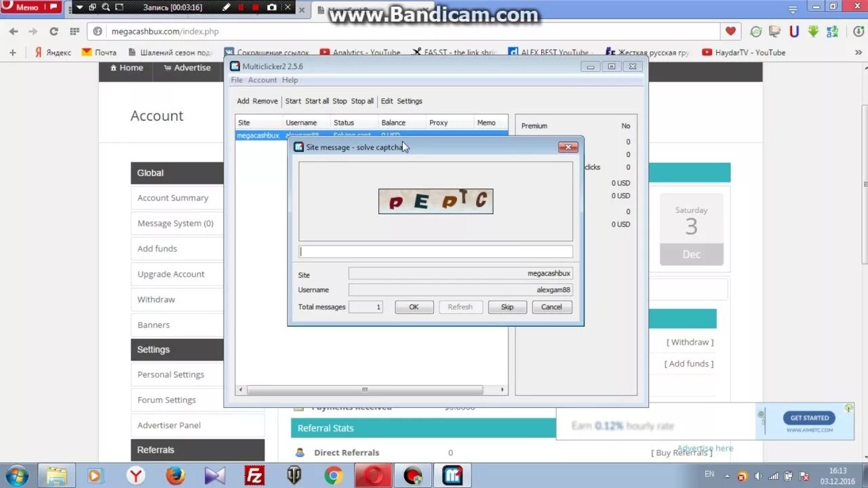Screen dimensions: 868x488
Task: Open HaydarTV - YouTube bookmark
Action: click(x=744, y=52)
